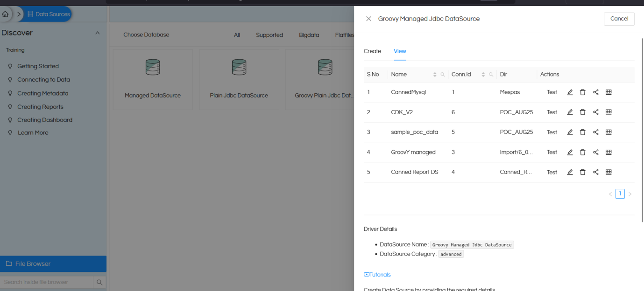Test the CDK_V2 connection

(x=552, y=112)
